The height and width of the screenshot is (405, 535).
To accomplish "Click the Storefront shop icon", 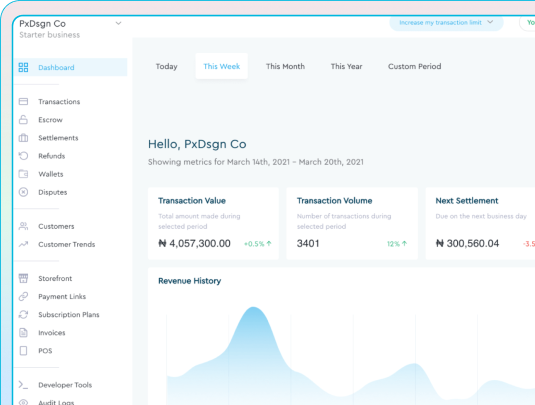I will [23, 278].
